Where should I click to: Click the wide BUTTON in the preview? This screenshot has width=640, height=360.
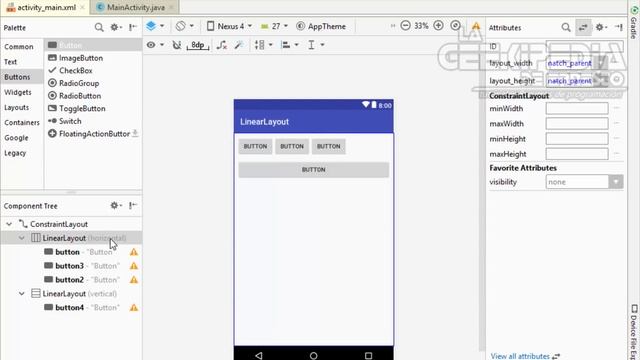pos(313,170)
